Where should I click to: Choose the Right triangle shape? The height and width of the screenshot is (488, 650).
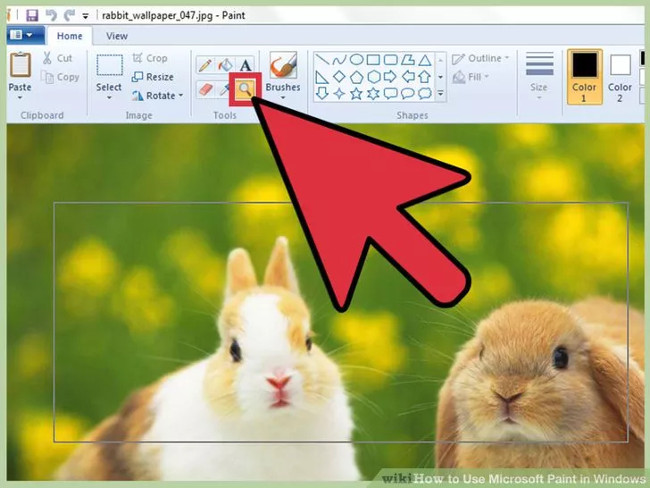point(322,77)
